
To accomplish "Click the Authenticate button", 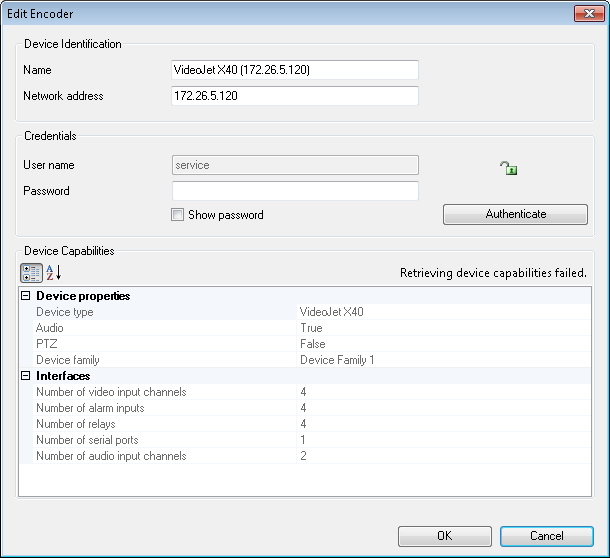I will tap(515, 214).
